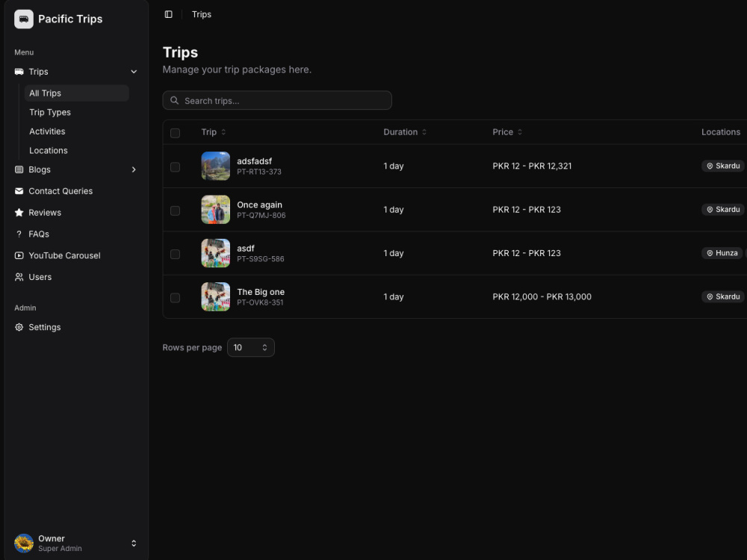Click the location pin in adsfadsf row
Screen dimensions: 747x560
[710, 166]
